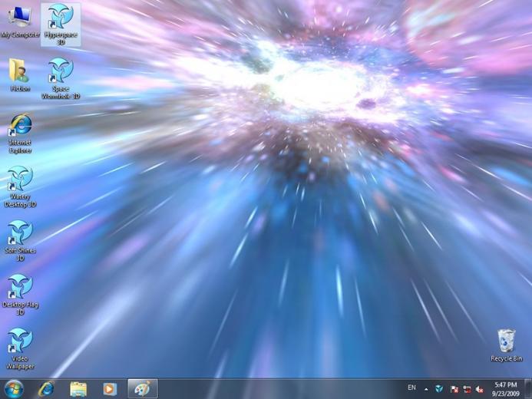Launch Internet Explorer from the taskbar

click(x=47, y=388)
